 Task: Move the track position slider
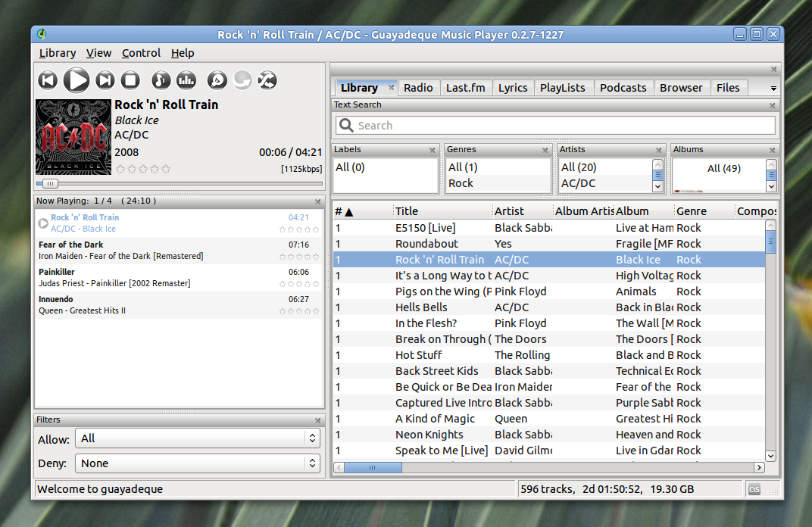(x=50, y=183)
